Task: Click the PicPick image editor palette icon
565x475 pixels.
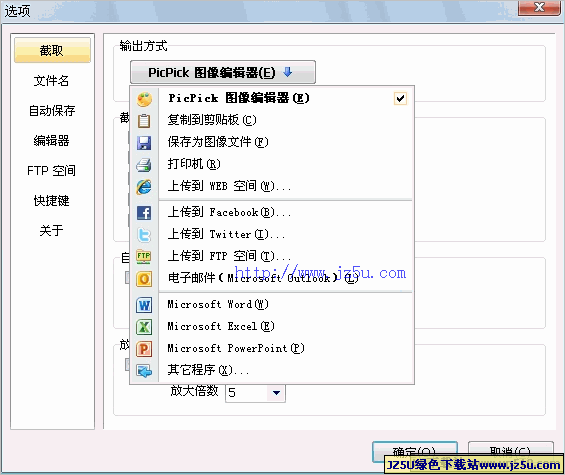Action: point(144,98)
